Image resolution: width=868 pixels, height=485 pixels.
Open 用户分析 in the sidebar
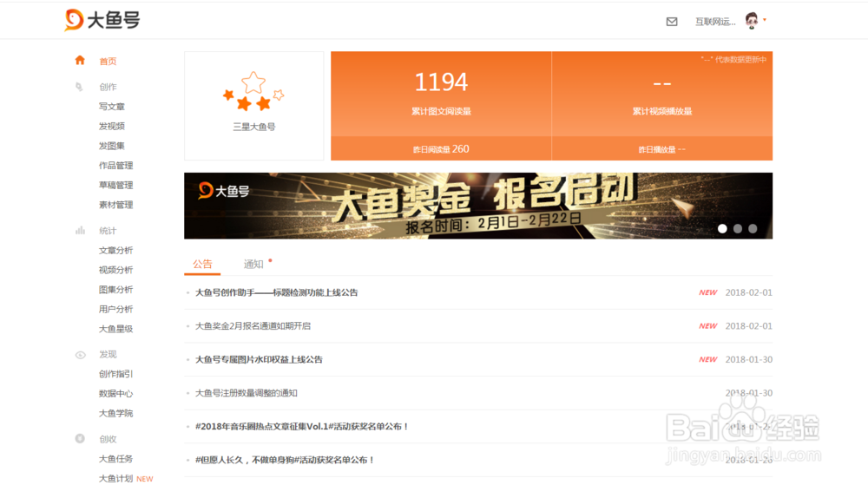tap(115, 309)
